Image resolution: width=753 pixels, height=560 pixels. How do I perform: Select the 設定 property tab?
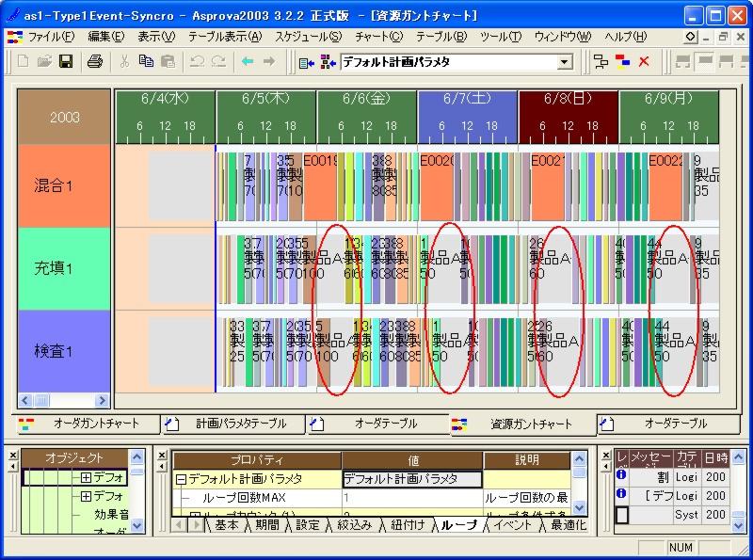click(308, 525)
